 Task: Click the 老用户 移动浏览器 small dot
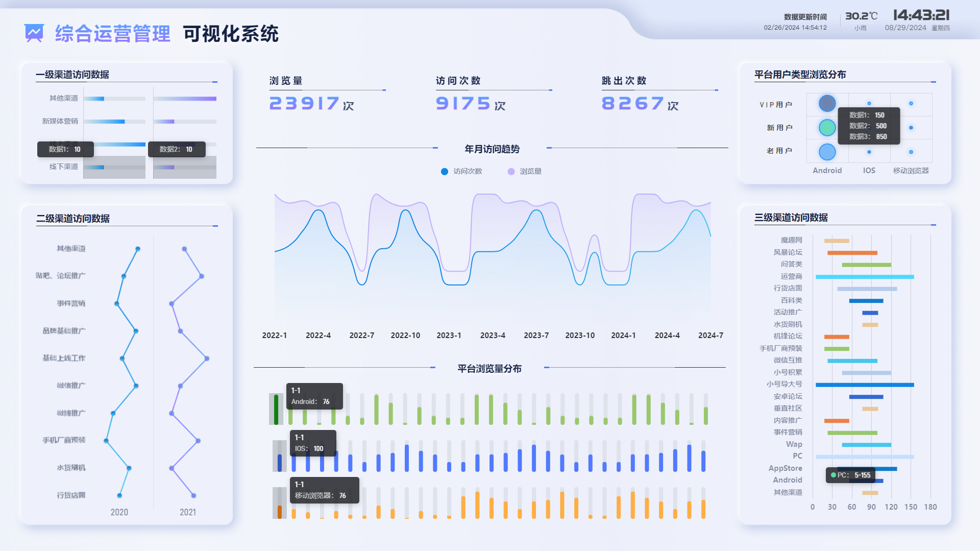tap(911, 152)
